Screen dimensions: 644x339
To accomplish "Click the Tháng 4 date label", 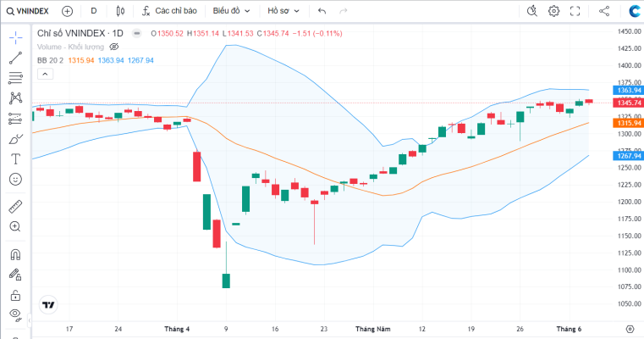I will (x=177, y=329).
